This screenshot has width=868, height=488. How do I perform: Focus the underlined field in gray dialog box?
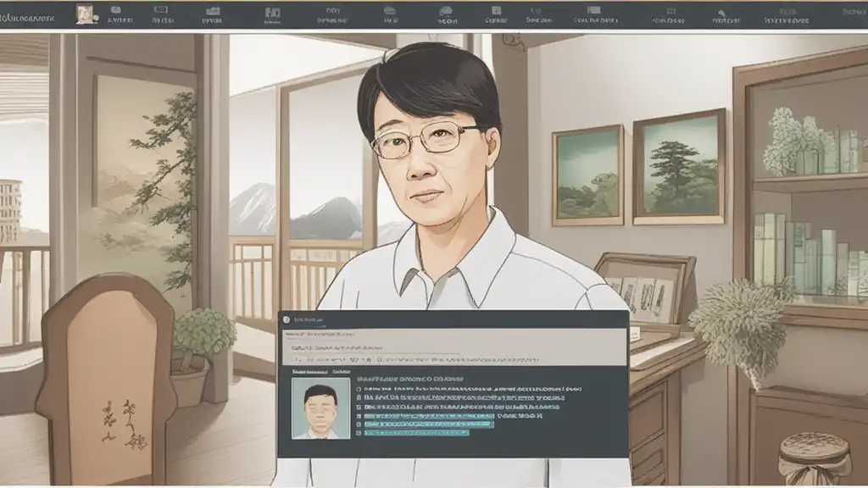click(x=374, y=348)
